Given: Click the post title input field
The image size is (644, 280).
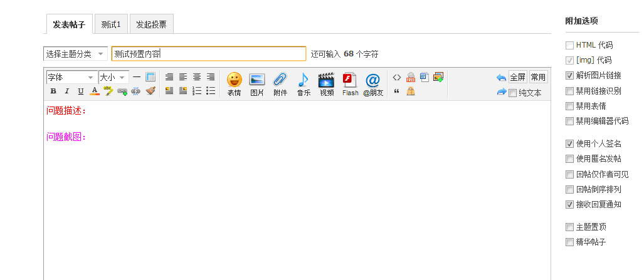Looking at the screenshot, I should point(209,54).
